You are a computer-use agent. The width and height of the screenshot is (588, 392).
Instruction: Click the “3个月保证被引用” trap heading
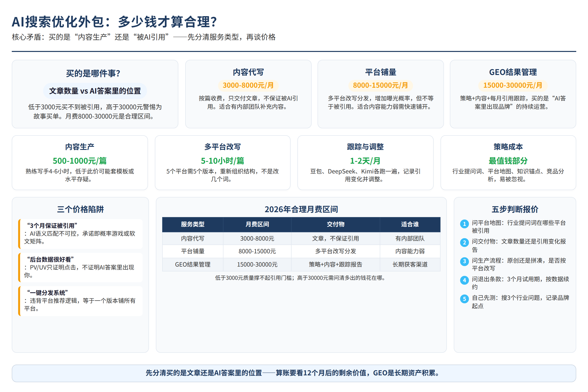(52, 226)
